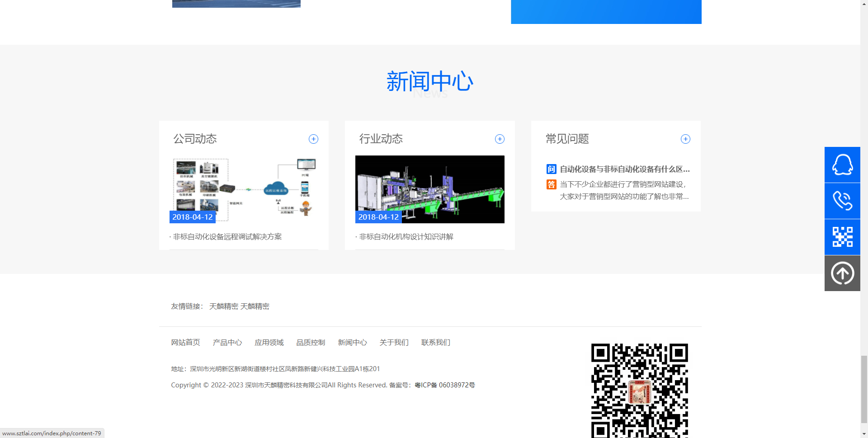Open the FAQ entry 自动化设备与非标自动化设备有什么区别
The width and height of the screenshot is (868, 438).
point(625,169)
